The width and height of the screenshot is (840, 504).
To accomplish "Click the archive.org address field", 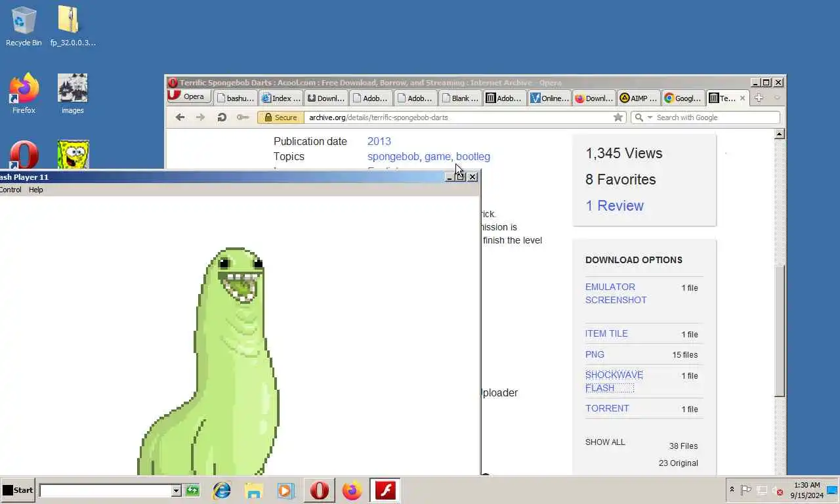I will pos(457,117).
